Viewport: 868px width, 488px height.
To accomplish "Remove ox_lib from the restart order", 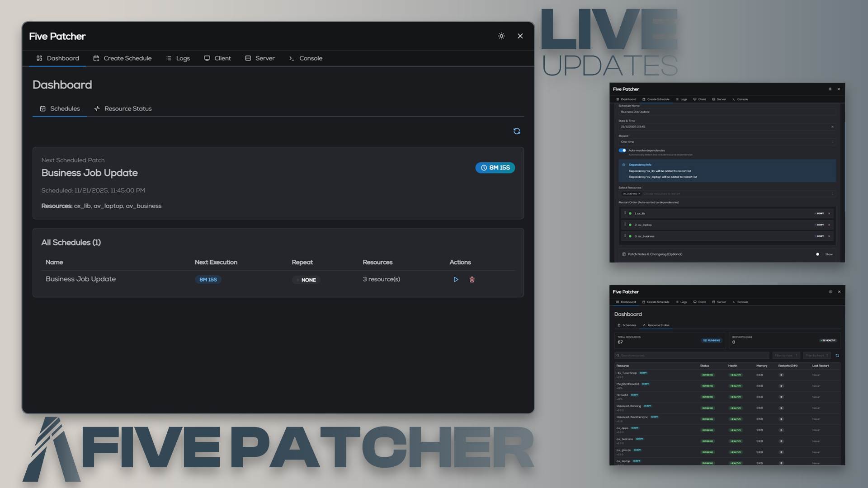I will coord(829,213).
